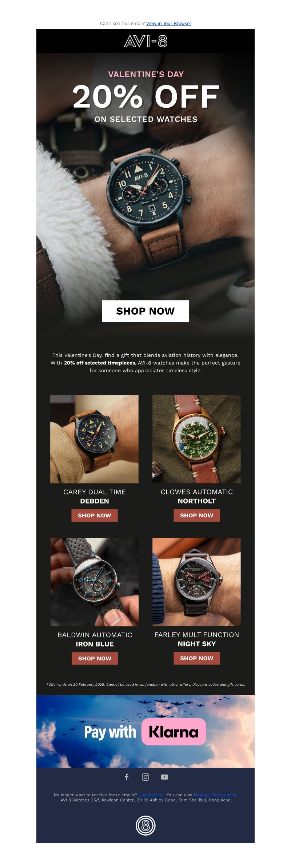This screenshot has width=291, height=868.
Task: Click the AVI-8 logo in header
Action: [x=145, y=41]
